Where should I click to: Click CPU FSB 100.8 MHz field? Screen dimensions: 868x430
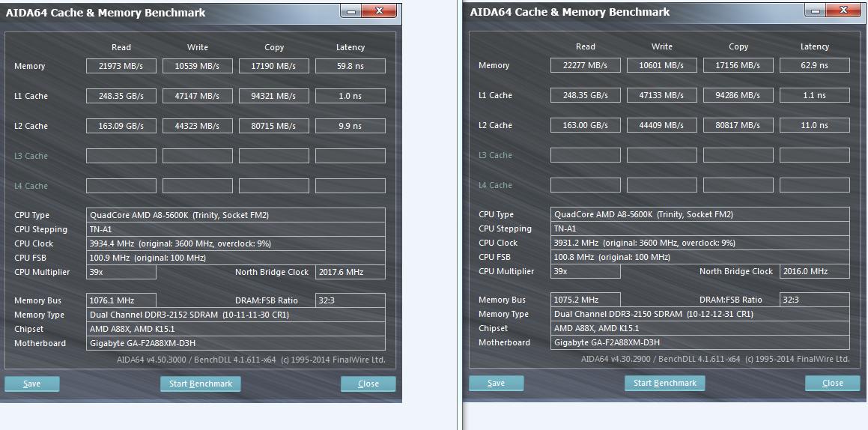(x=700, y=257)
